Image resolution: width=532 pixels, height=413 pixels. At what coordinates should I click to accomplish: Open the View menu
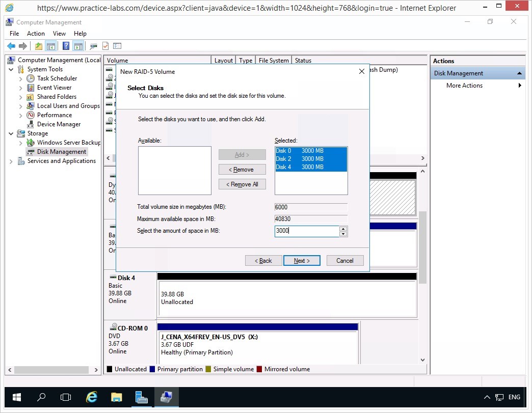pos(59,34)
